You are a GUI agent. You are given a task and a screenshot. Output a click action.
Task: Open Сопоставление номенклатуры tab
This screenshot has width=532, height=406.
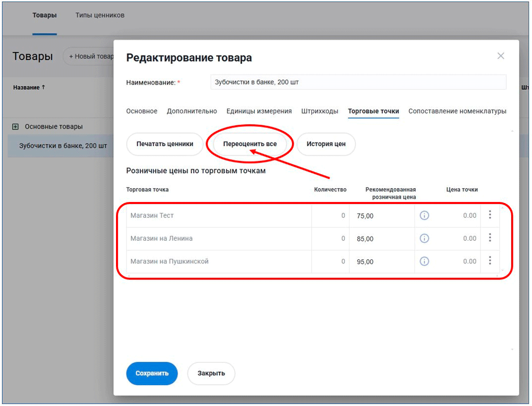coord(457,111)
